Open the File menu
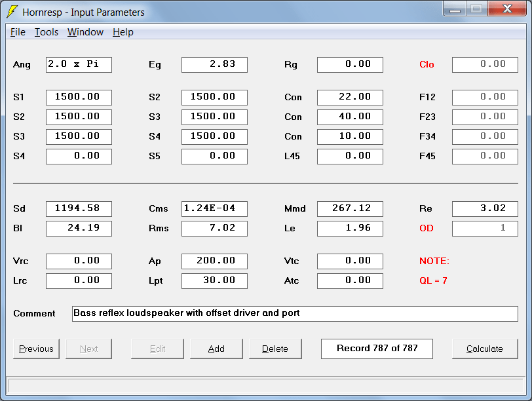532x401 pixels. click(x=18, y=32)
